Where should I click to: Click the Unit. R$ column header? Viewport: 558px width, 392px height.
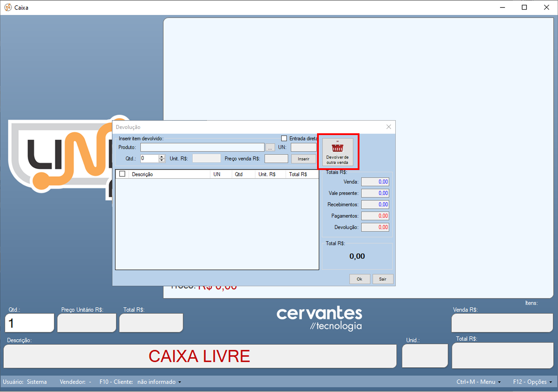point(270,174)
